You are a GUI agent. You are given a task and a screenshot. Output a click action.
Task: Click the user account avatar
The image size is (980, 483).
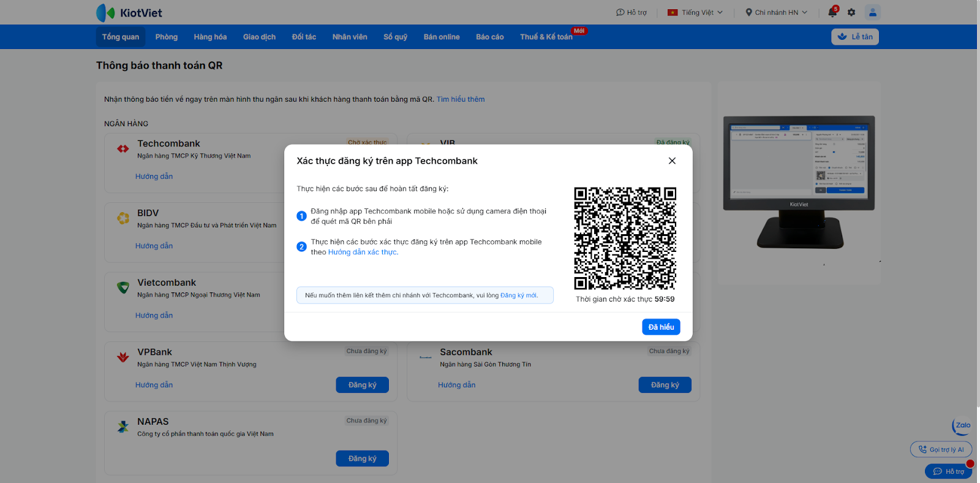point(872,12)
